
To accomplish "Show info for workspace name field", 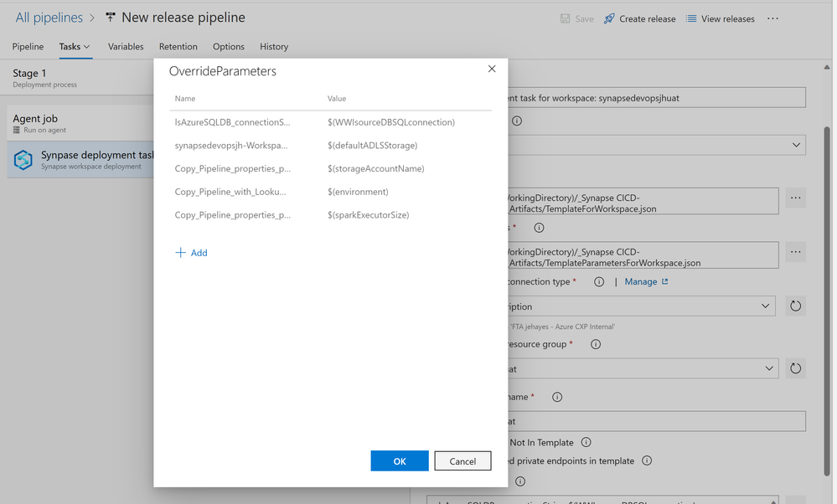I will point(557,397).
